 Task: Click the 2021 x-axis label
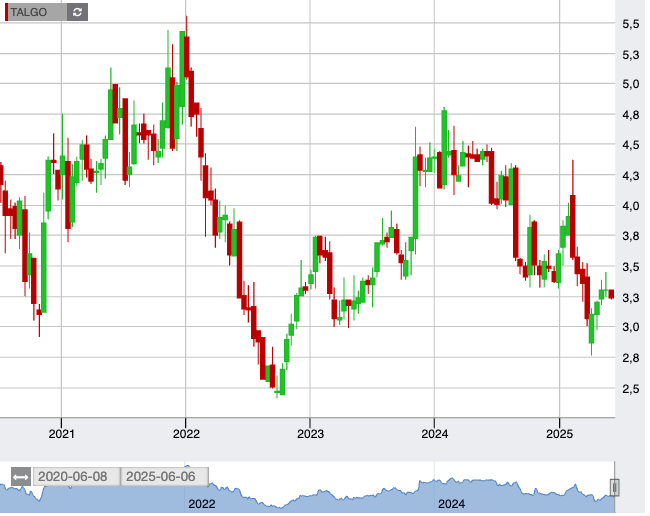pos(61,434)
